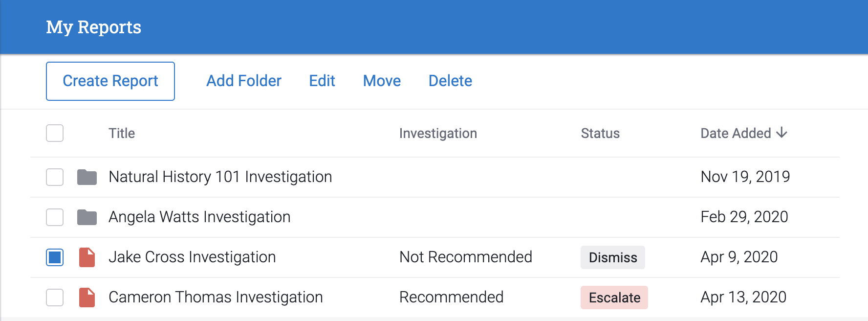Click the My Reports page heading
The image size is (868, 321).
click(x=94, y=27)
